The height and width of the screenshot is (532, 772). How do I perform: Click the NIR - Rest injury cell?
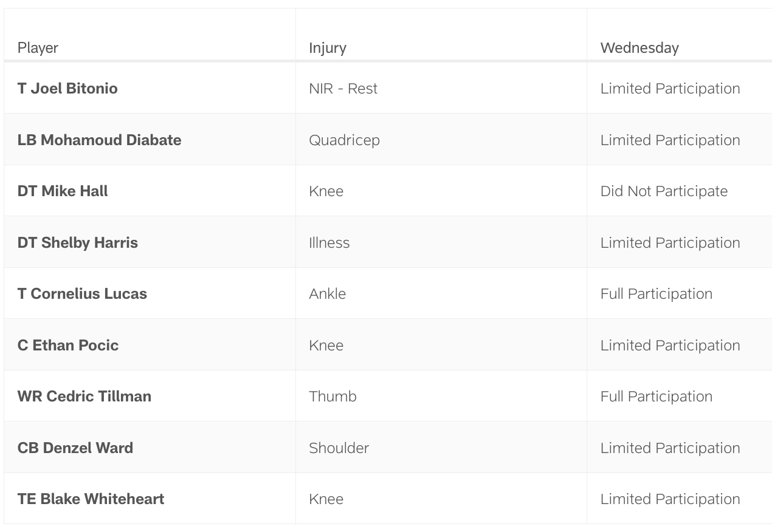(x=343, y=89)
